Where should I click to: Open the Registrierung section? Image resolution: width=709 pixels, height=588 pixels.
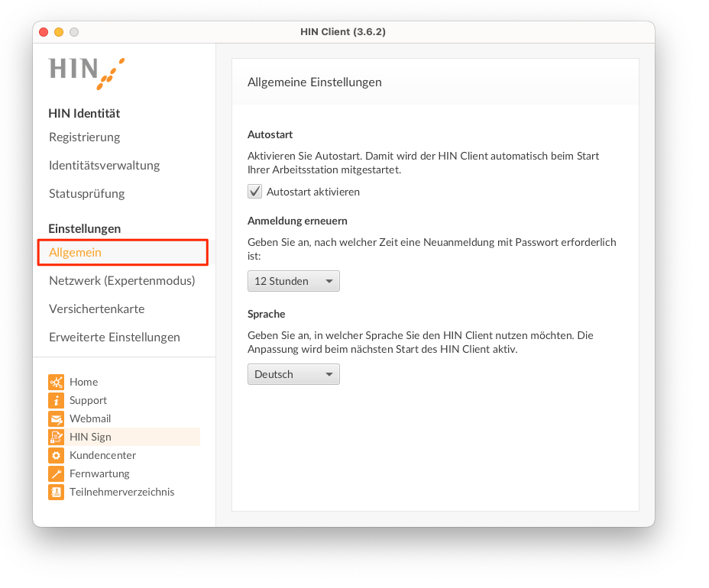pos(85,137)
